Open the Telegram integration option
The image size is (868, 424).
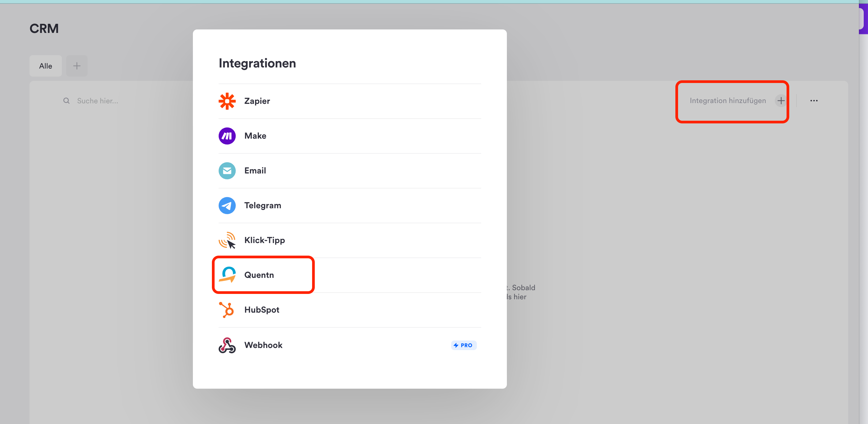pos(263,205)
